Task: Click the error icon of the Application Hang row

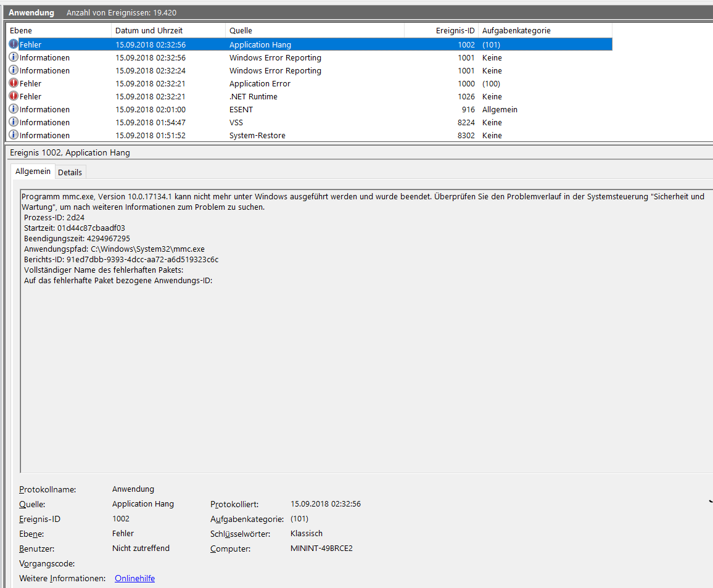Action: 14,44
